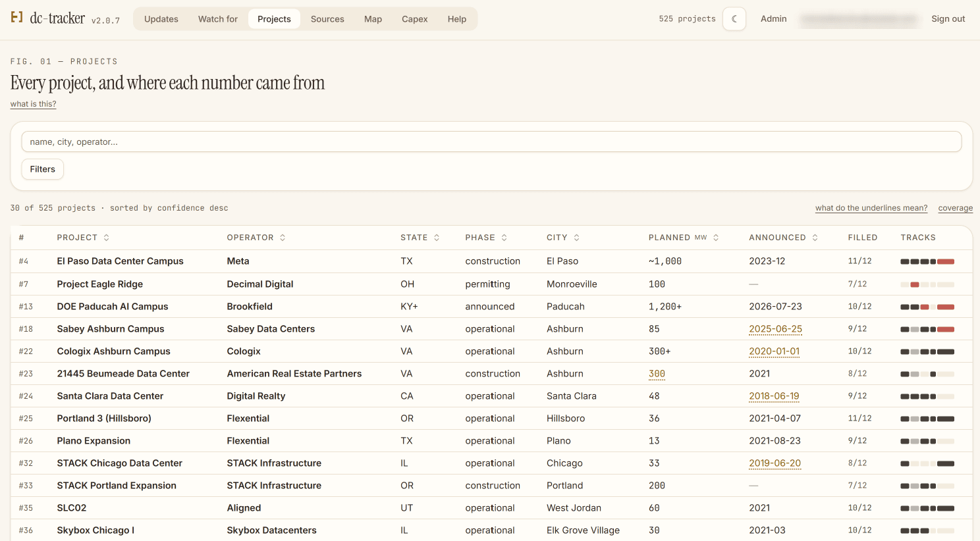Click the Sign out link
980x541 pixels.
948,19
